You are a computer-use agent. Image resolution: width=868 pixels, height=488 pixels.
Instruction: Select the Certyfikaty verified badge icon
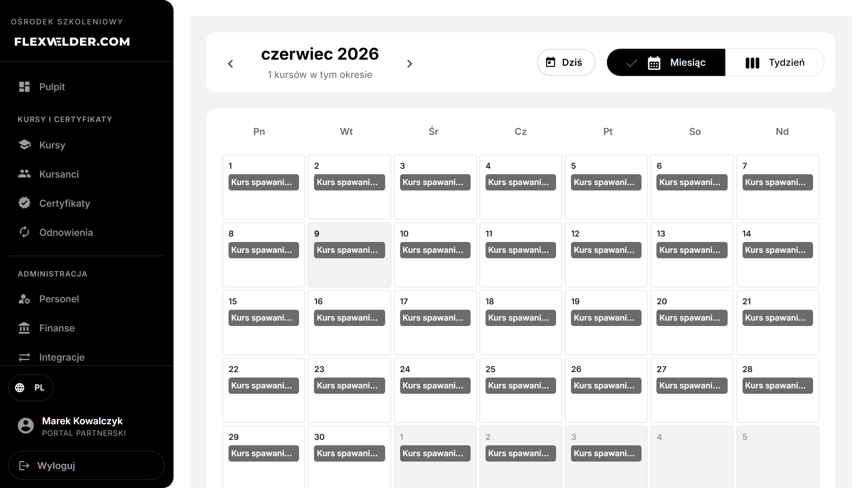coord(24,203)
